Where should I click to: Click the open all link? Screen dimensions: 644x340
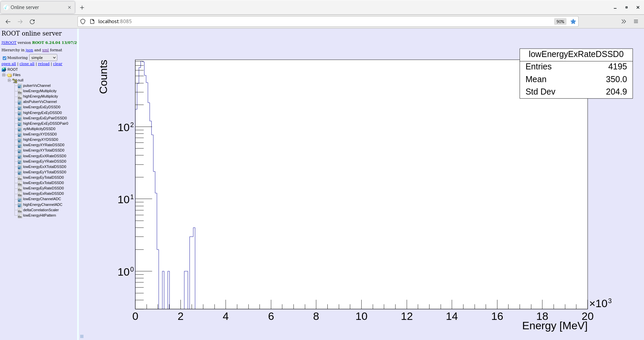(9, 64)
